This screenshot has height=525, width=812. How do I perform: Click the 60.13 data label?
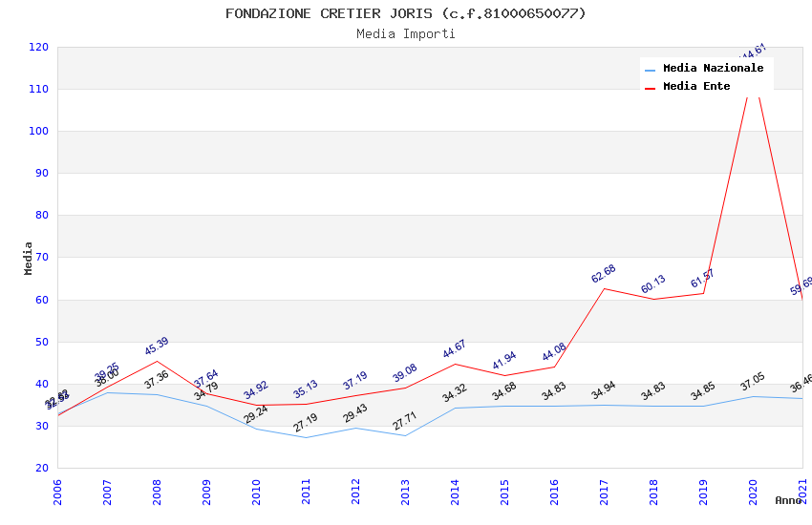click(x=653, y=284)
